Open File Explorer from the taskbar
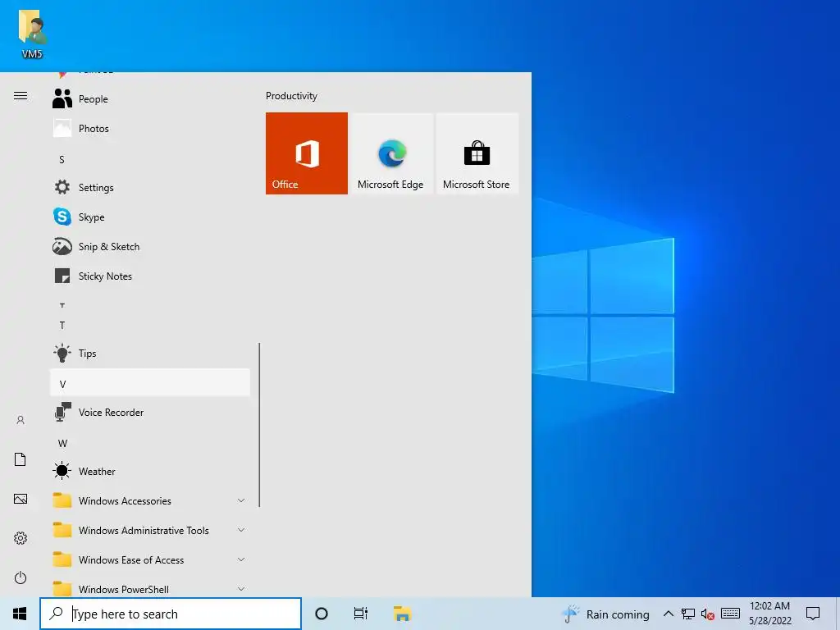 click(x=402, y=614)
